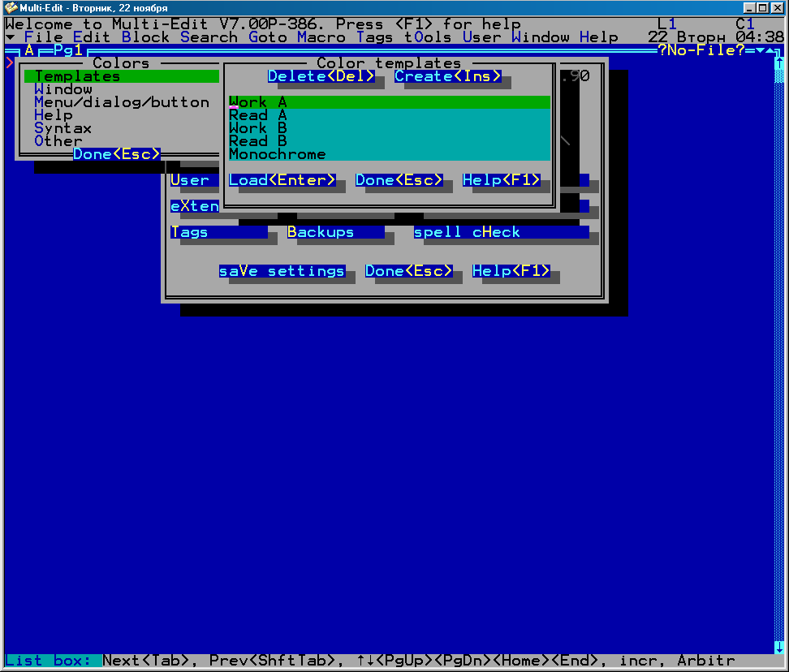Click the Multi-Edit icon in the title bar
The image size is (789, 672).
point(11,7)
